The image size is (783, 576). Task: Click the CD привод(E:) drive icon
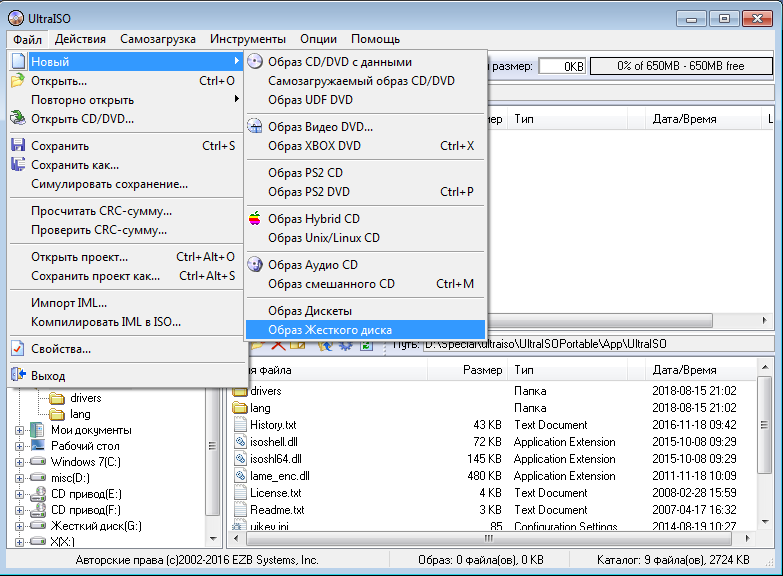point(38,494)
